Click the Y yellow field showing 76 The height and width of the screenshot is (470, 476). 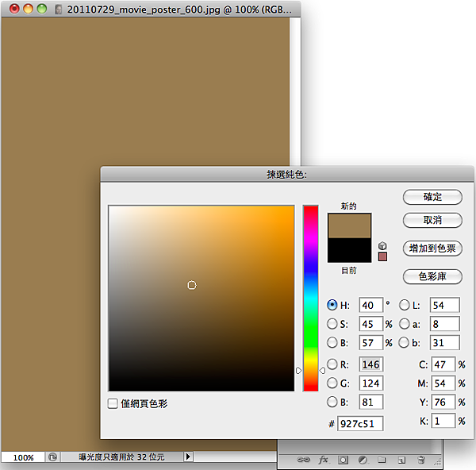pyautogui.click(x=443, y=402)
